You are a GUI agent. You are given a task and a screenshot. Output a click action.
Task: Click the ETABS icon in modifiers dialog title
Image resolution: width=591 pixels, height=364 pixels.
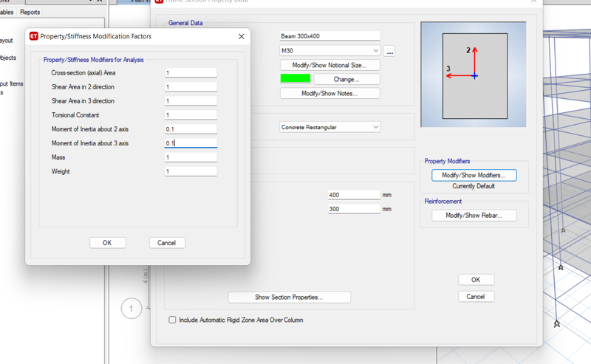coord(34,36)
